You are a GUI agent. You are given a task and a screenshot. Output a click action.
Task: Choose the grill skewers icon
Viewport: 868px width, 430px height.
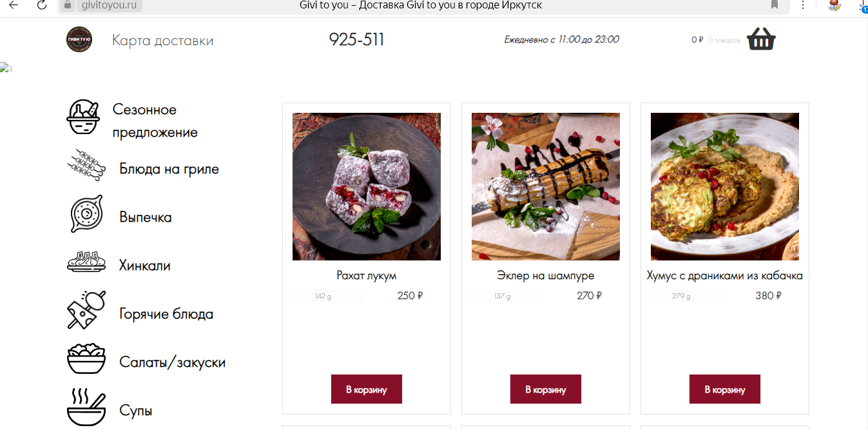click(86, 165)
